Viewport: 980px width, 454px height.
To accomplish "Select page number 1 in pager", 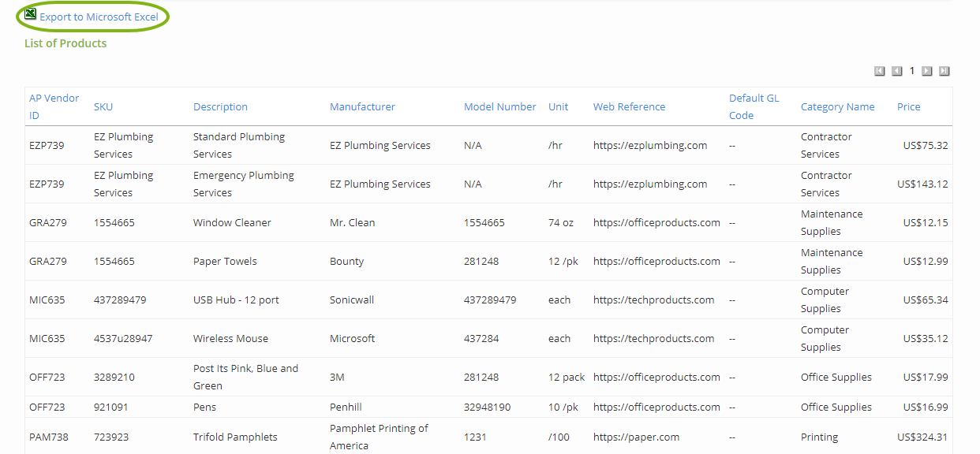I will pyautogui.click(x=911, y=71).
